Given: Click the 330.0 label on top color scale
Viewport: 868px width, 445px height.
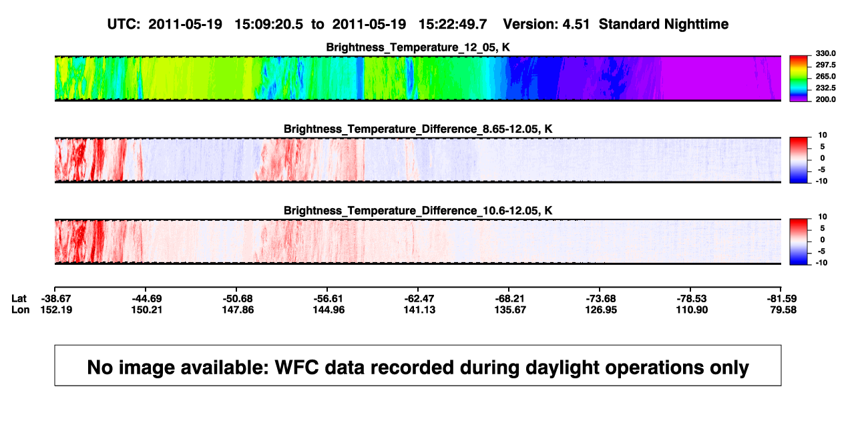Looking at the screenshot, I should tap(824, 53).
